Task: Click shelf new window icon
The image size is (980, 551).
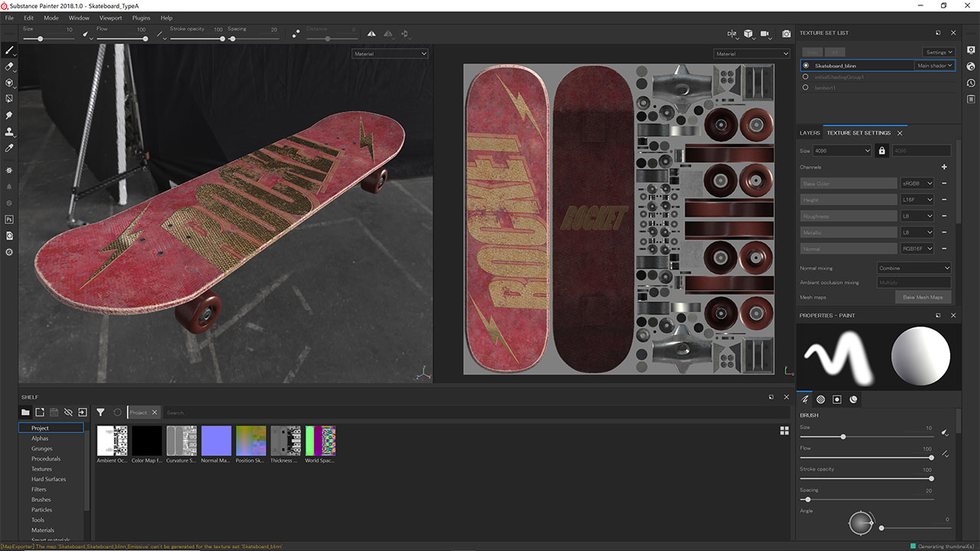Action: [40, 412]
